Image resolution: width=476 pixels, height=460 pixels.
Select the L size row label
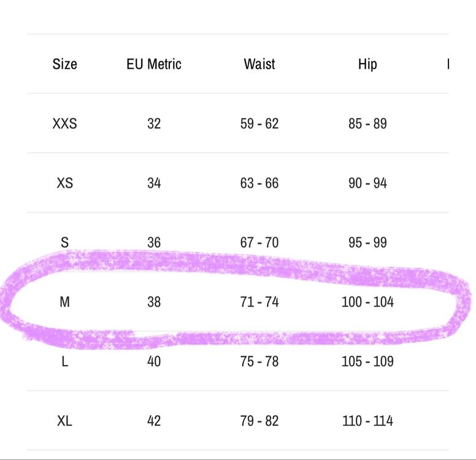pyautogui.click(x=64, y=362)
